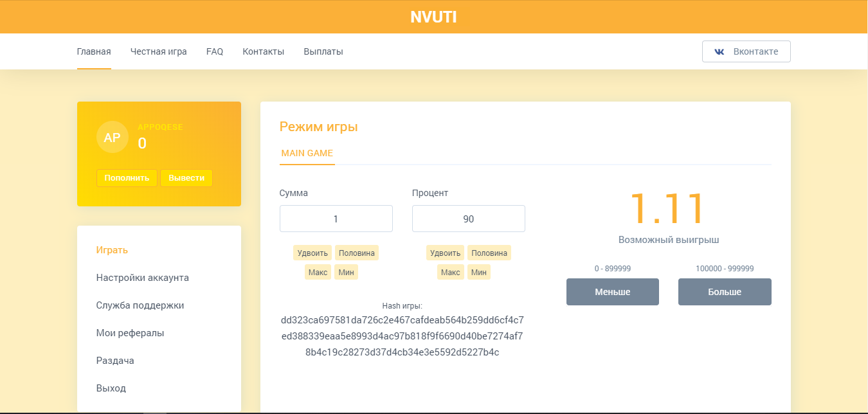Click Удвоить under Сумма
868x414 pixels.
click(312, 253)
